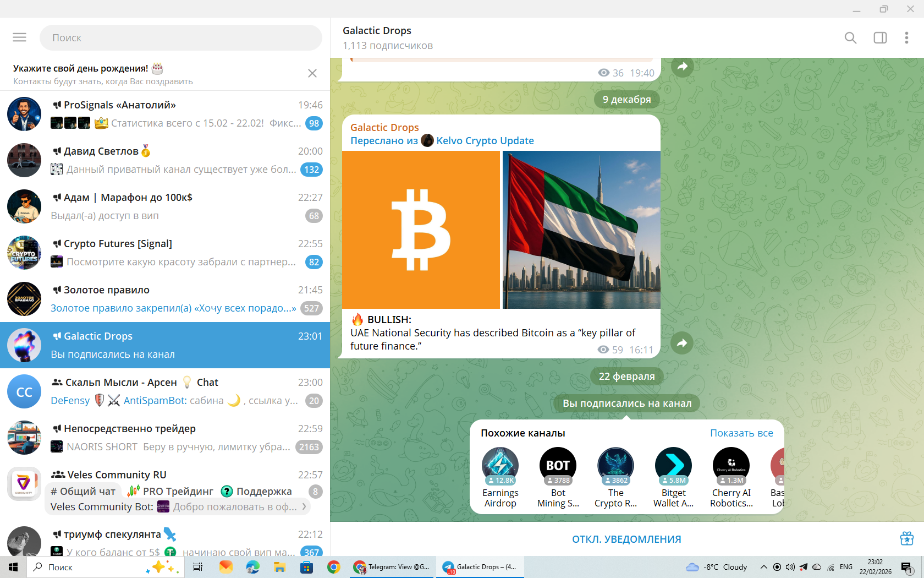Open the Windows notification center
Viewport: 924px width, 578px height.
(906, 567)
